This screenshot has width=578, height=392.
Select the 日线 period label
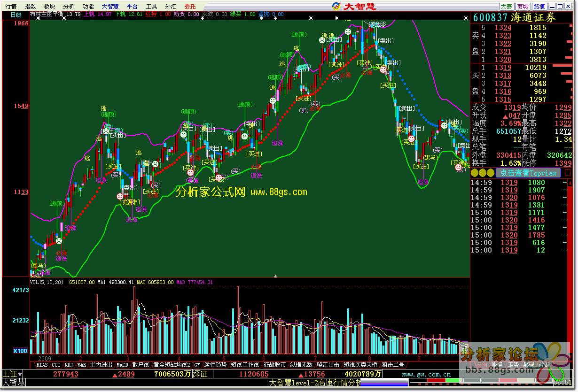tap(17, 15)
